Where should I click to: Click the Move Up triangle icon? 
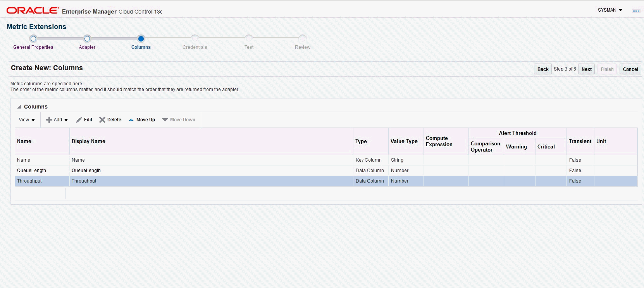[x=131, y=120]
